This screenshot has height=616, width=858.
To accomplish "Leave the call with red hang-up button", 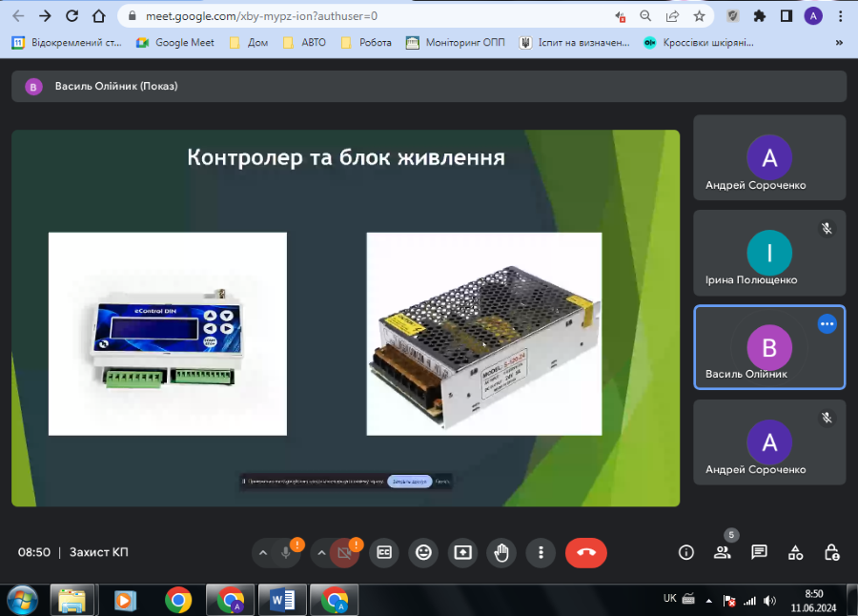I will pyautogui.click(x=585, y=552).
